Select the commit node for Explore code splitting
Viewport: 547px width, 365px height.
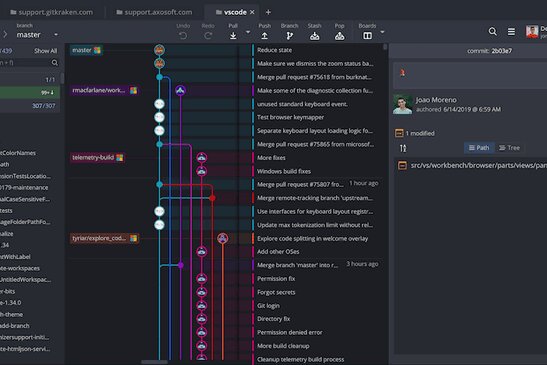[x=223, y=238]
